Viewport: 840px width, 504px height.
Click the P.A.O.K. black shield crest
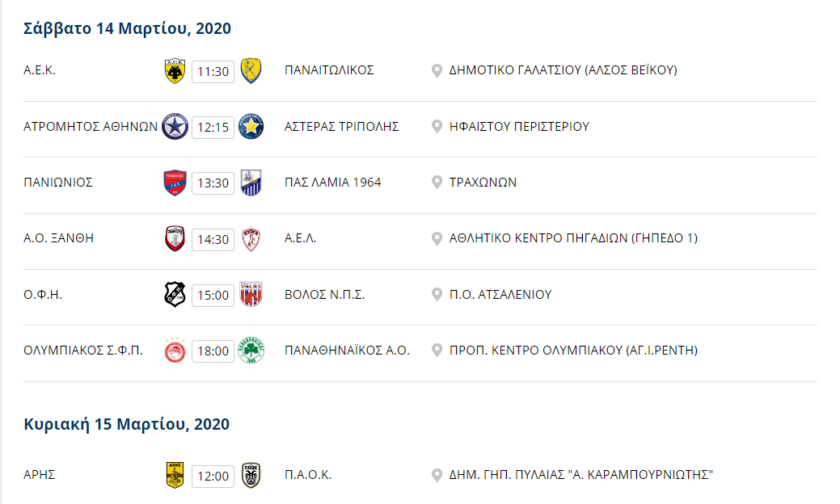click(251, 475)
